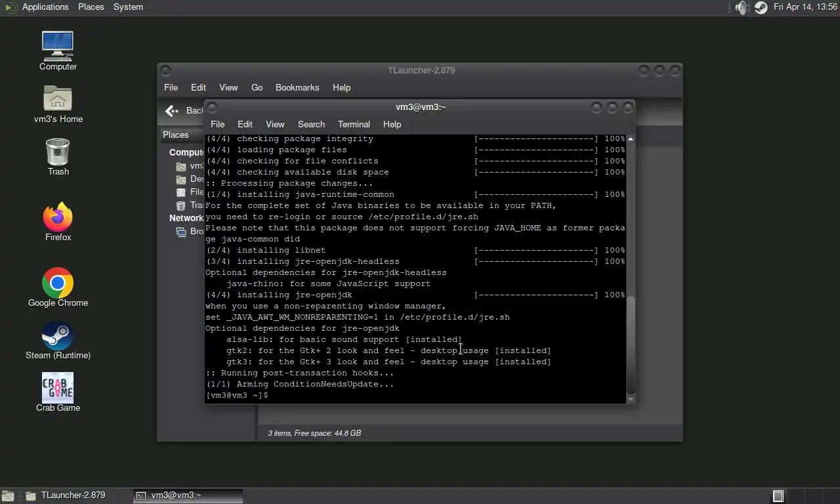
Task: Select Desktop entry in file manager sidebar
Action: click(190, 178)
